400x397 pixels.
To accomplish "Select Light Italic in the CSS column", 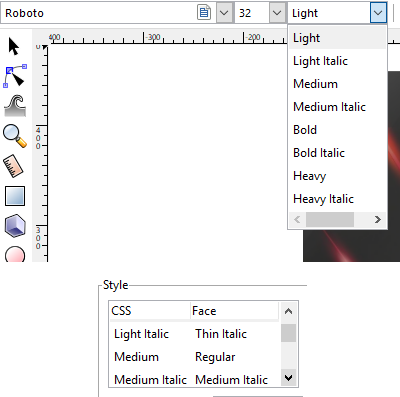I will click(x=141, y=334).
